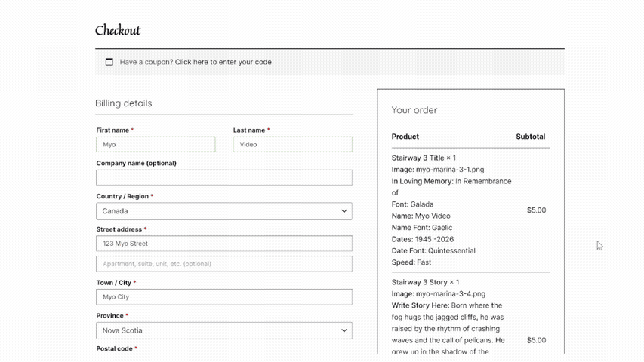Click the $5.00 price for Stairway 3 Title

tap(536, 210)
